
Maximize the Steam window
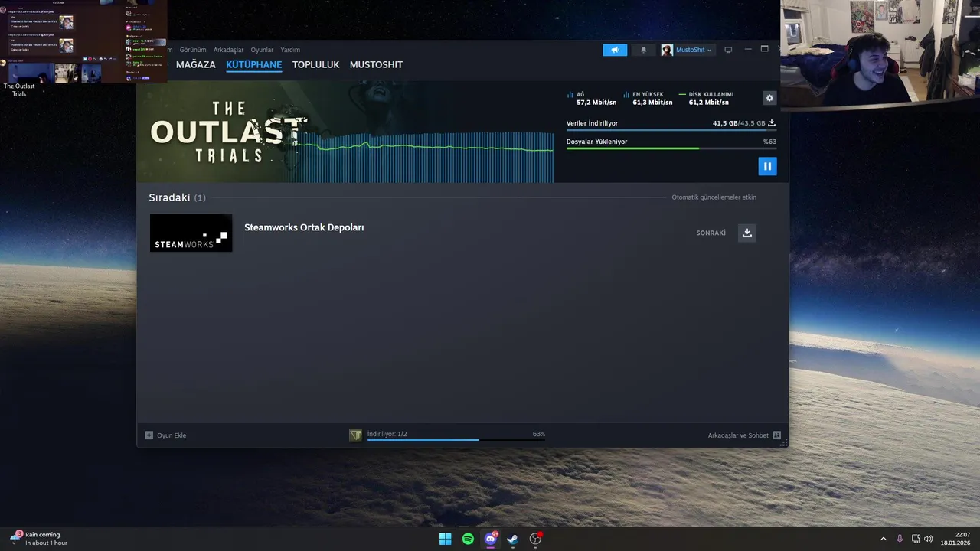click(x=764, y=49)
